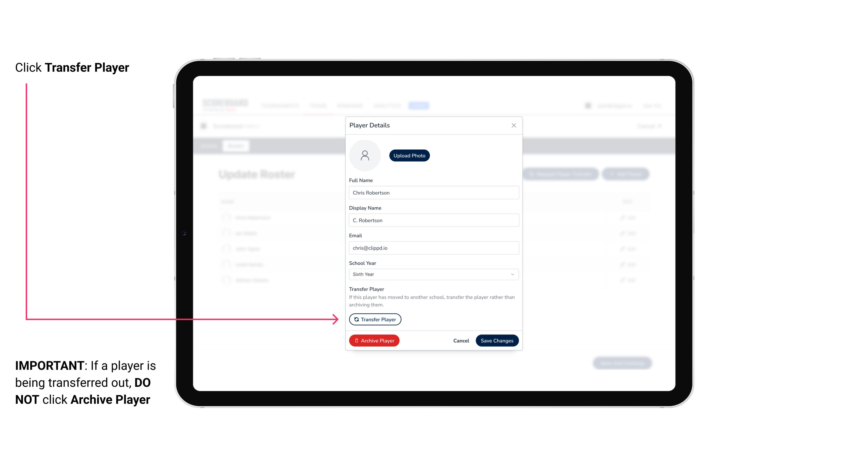The width and height of the screenshot is (868, 467).
Task: Click the Transfer Player icon button
Action: pos(375,319)
